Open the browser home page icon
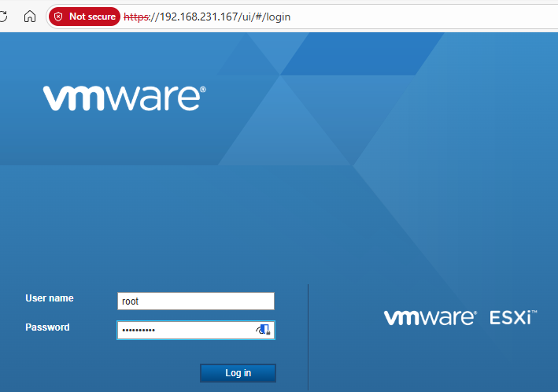The image size is (558, 392). pos(30,17)
